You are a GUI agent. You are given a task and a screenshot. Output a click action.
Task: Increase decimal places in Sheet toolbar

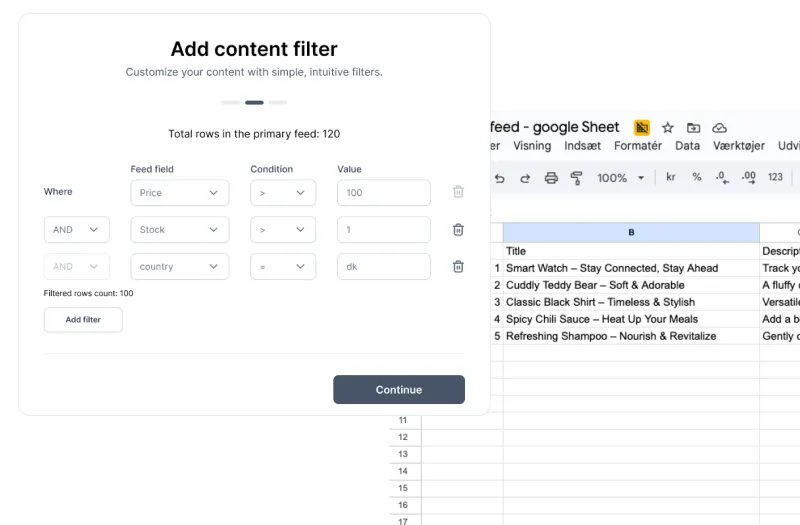point(748,177)
